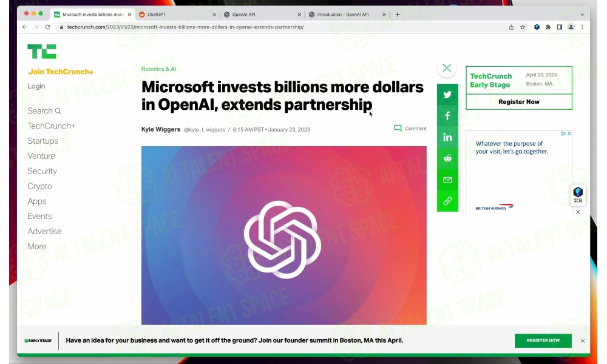This screenshot has width=607, height=364.
Task: Open Search in the sidebar
Action: (44, 111)
